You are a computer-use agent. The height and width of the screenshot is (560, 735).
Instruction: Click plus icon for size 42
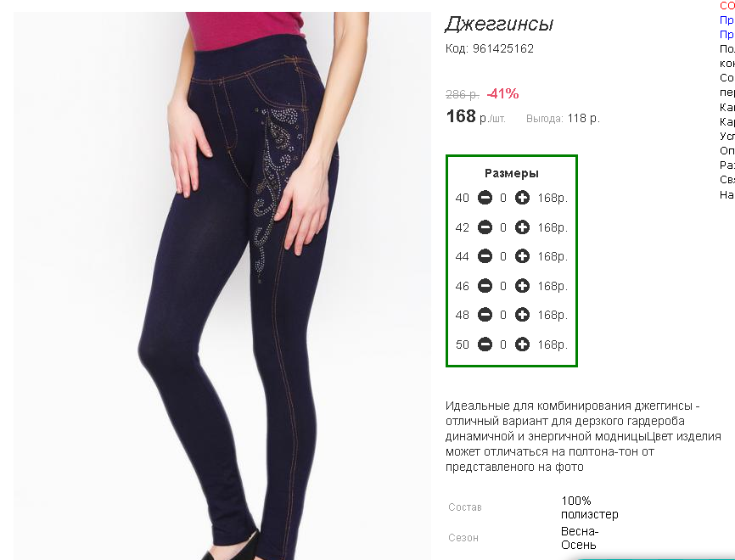[522, 227]
